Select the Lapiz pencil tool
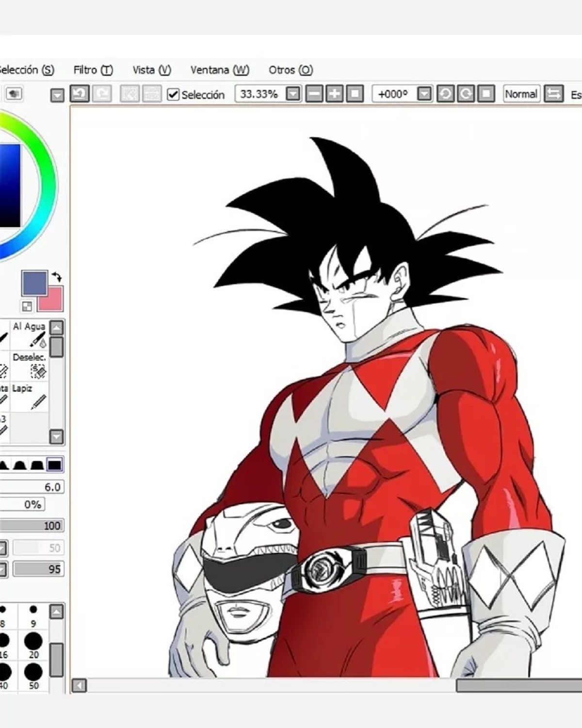The width and height of the screenshot is (582, 728). tap(30, 396)
